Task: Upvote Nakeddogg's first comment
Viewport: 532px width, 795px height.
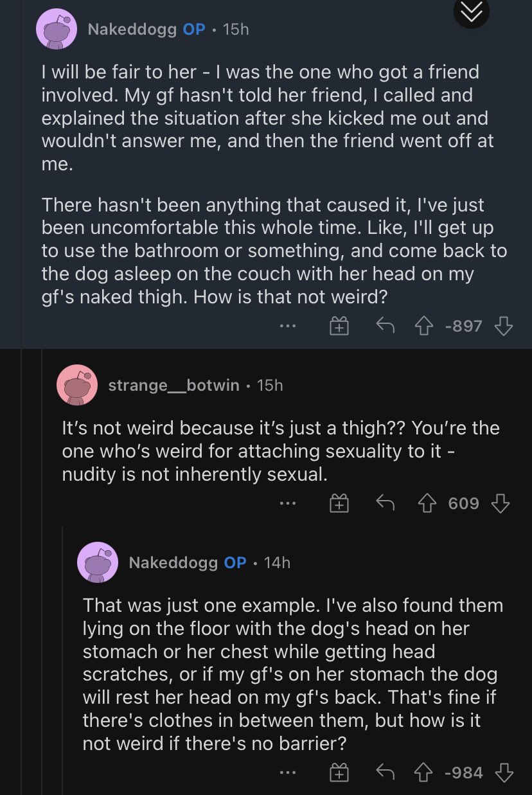Action: pyautogui.click(x=424, y=325)
